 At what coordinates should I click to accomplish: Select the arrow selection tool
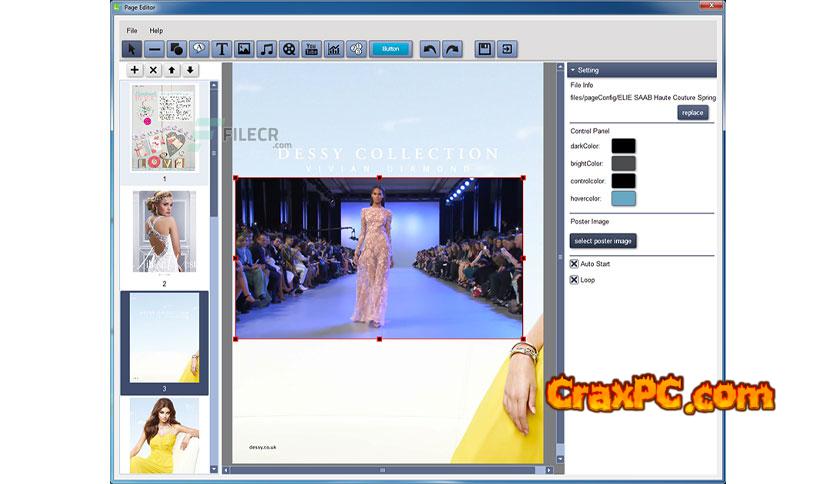[132, 48]
